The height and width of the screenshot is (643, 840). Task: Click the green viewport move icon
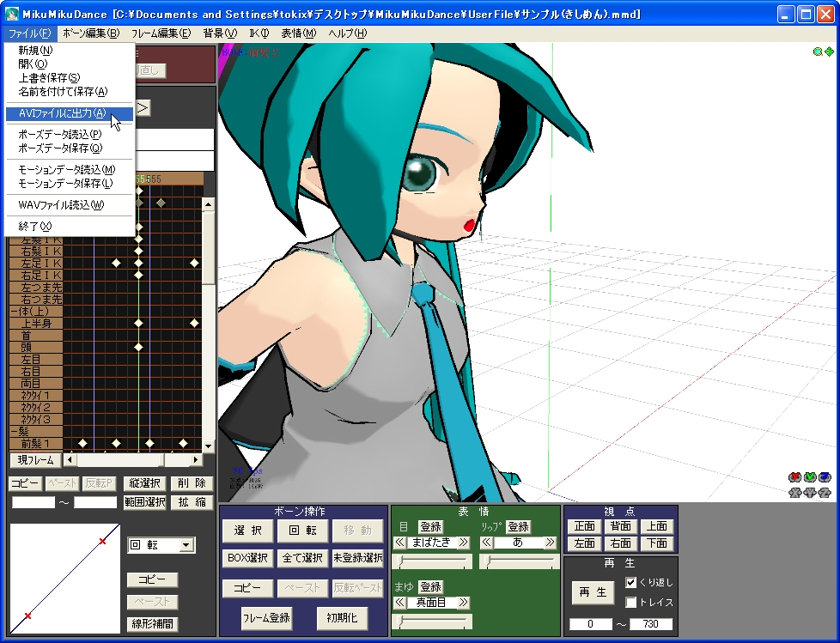830,52
